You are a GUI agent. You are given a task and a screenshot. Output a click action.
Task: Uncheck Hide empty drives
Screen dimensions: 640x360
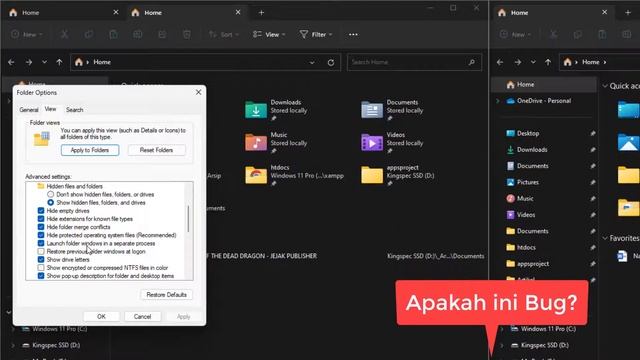pyautogui.click(x=41, y=211)
